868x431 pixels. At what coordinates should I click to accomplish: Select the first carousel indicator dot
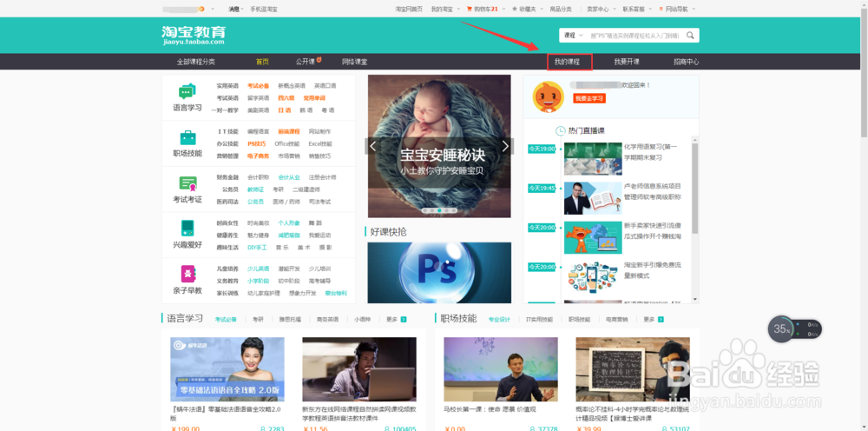click(x=425, y=210)
